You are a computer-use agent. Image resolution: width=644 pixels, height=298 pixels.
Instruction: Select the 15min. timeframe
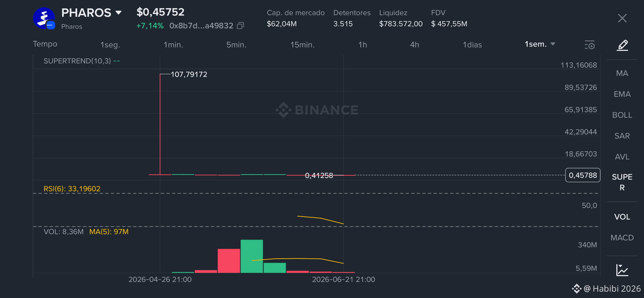302,45
